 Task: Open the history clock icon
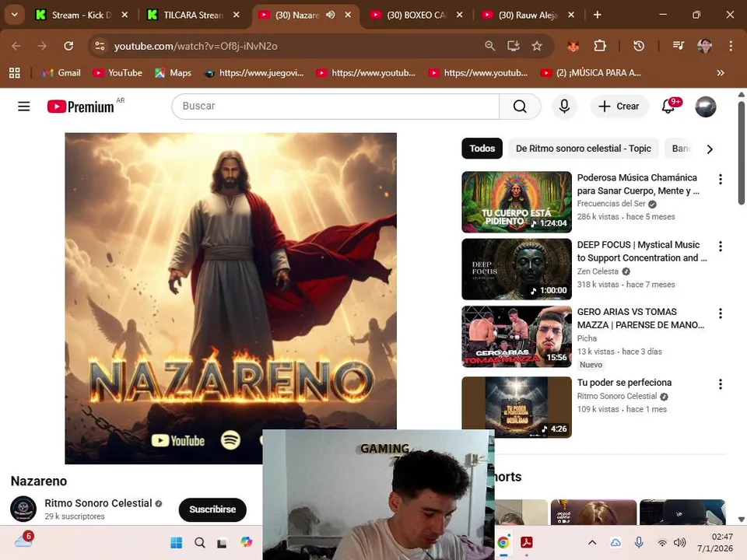pyautogui.click(x=639, y=46)
